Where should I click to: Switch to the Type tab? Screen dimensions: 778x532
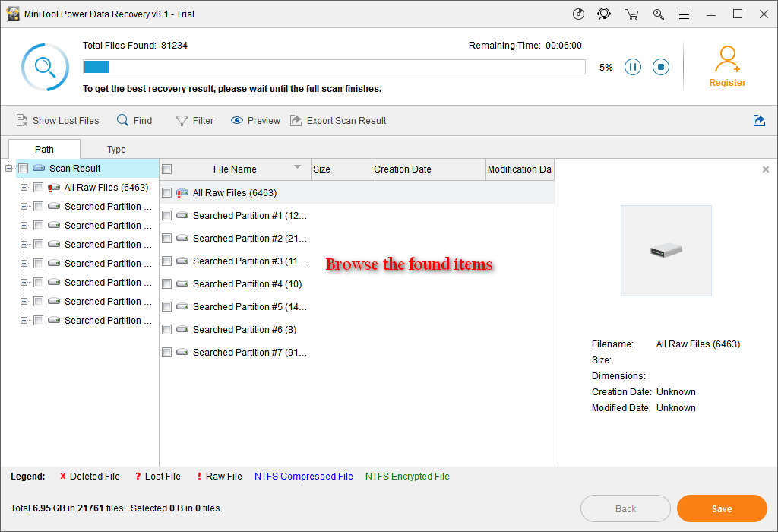116,150
